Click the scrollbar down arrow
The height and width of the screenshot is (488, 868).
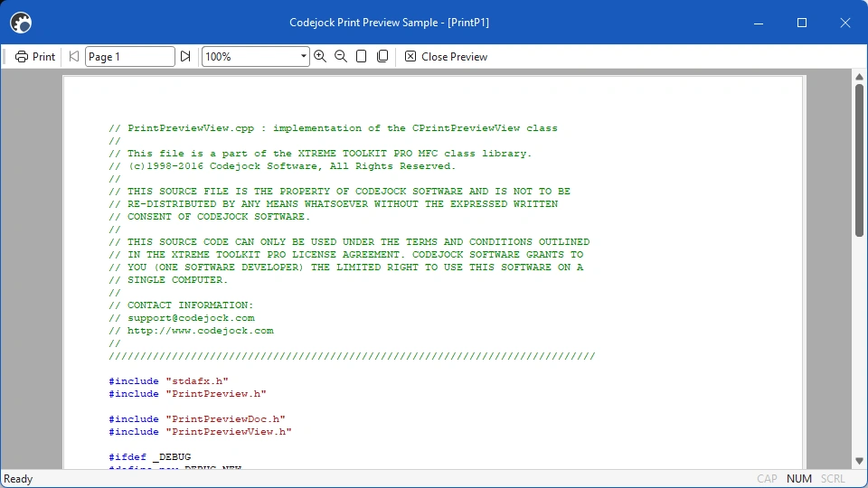click(859, 461)
